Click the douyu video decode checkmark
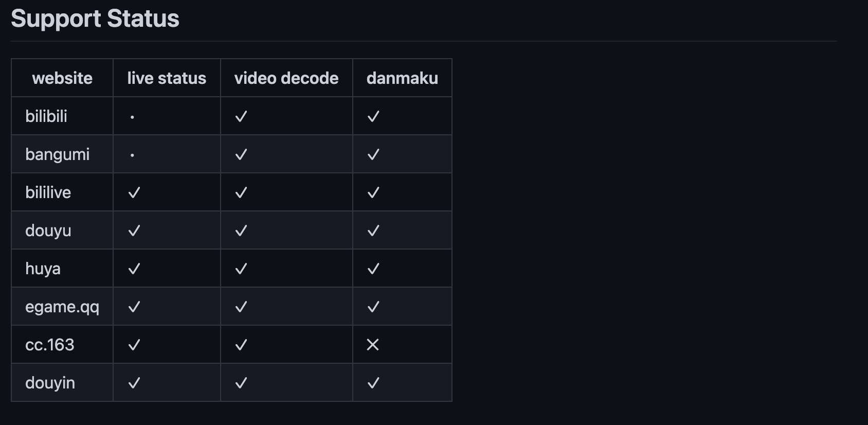Viewport: 868px width, 425px height. [x=241, y=231]
